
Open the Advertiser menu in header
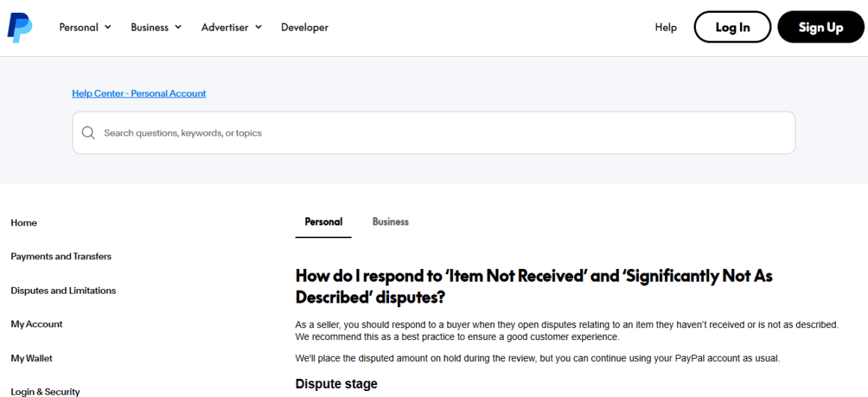point(231,27)
